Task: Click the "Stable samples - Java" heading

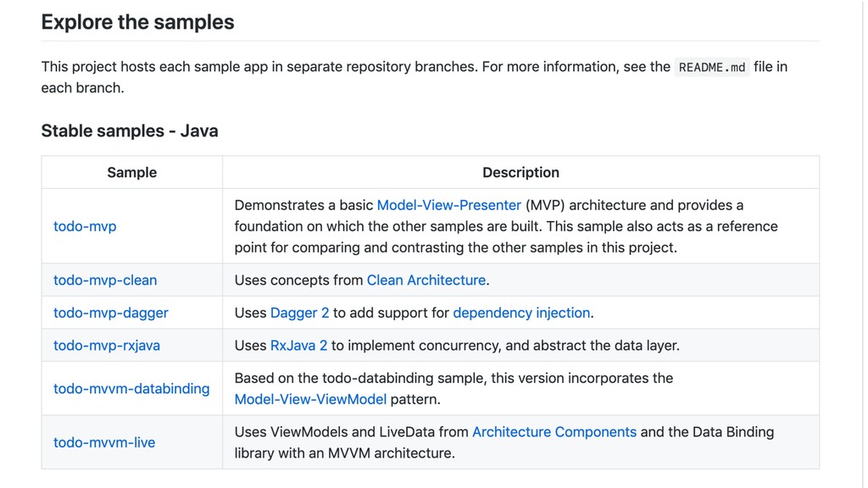Action: (130, 130)
